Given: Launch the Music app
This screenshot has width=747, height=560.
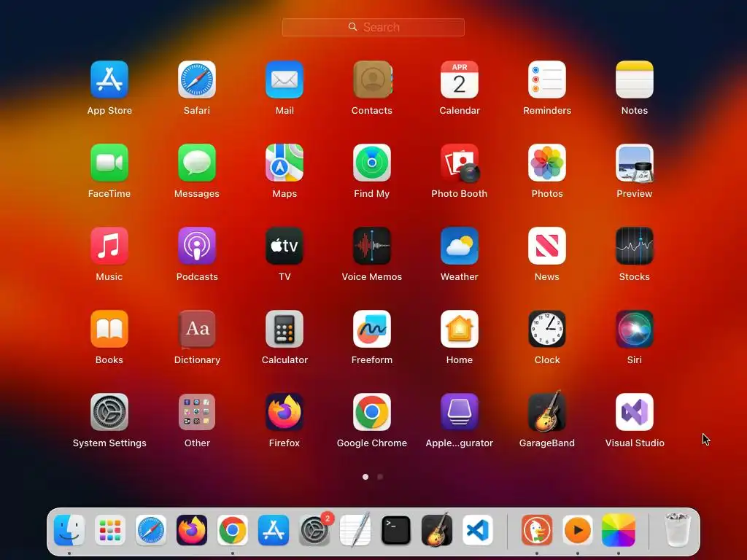Looking at the screenshot, I should 109,246.
